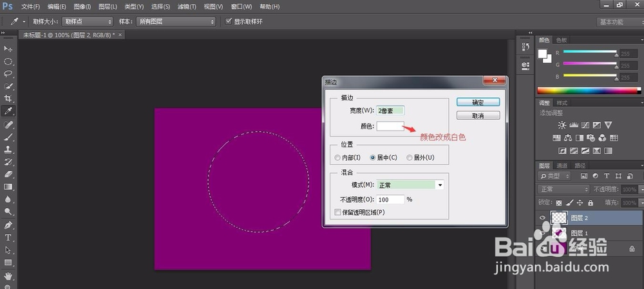This screenshot has width=644, height=289.
Task: Open 编辑(E) menu
Action: pyautogui.click(x=57, y=6)
